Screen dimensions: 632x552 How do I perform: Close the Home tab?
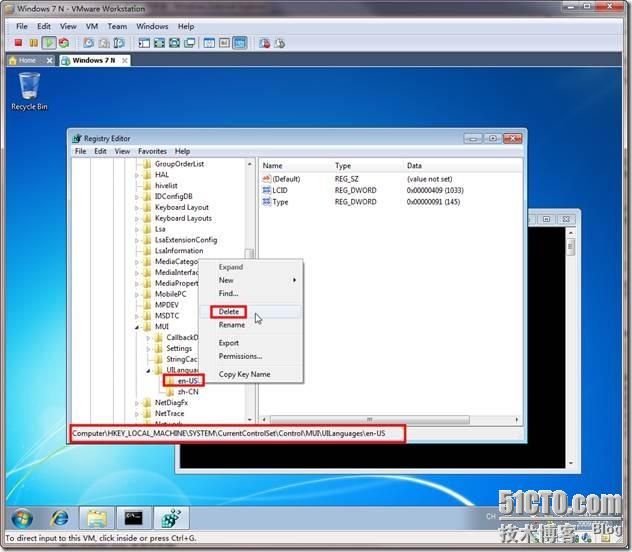[49, 60]
